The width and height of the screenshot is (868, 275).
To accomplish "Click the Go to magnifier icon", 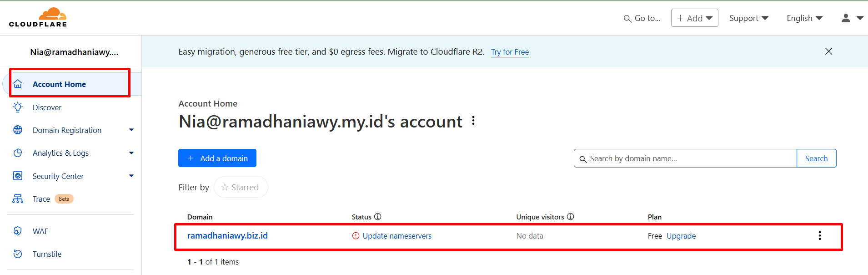I will [627, 19].
